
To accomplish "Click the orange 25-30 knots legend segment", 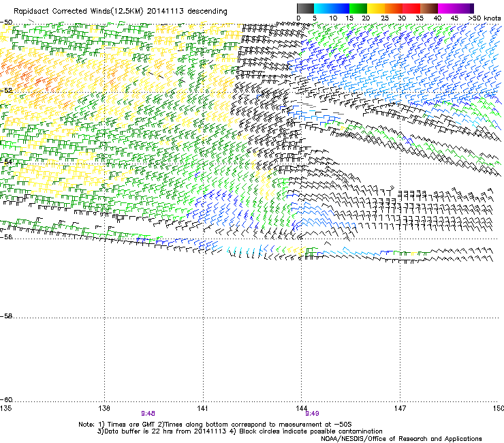I will click(394, 8).
